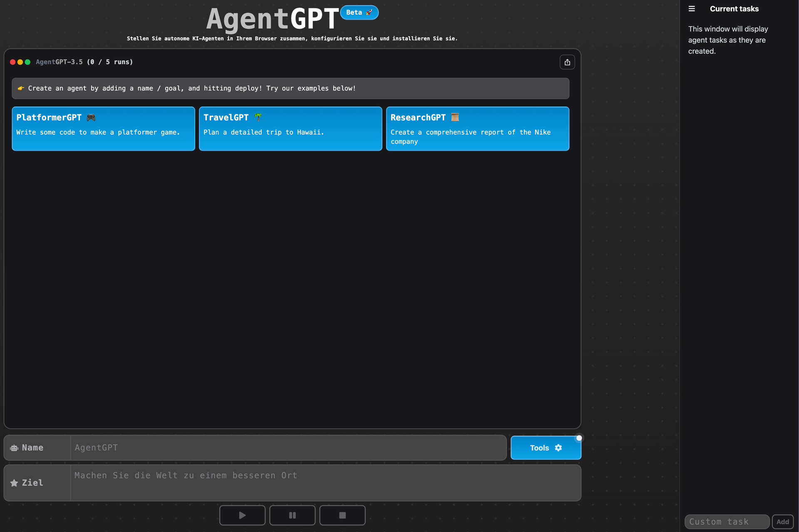The height and width of the screenshot is (532, 799).
Task: Click the AgentGPT title logo
Action: pyautogui.click(x=273, y=19)
